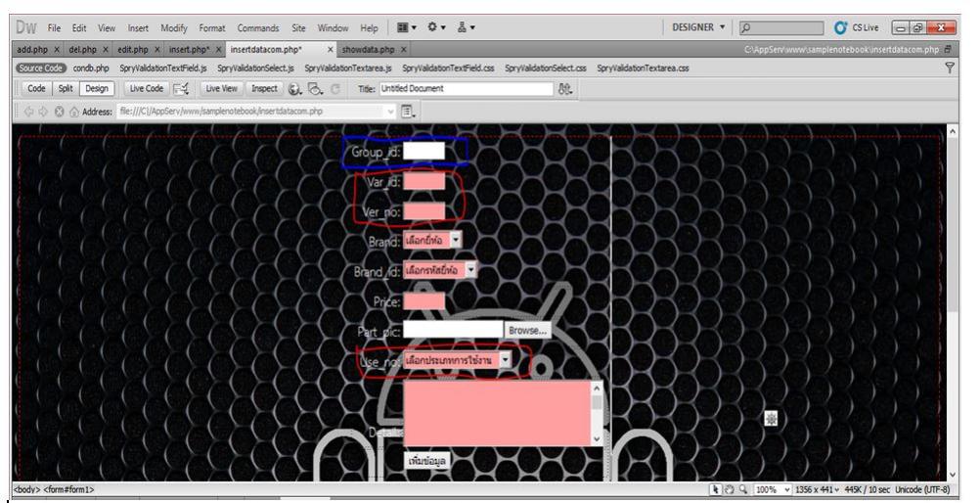The width and height of the screenshot is (980, 503).
Task: Click the Dw application logo
Action: 26,27
